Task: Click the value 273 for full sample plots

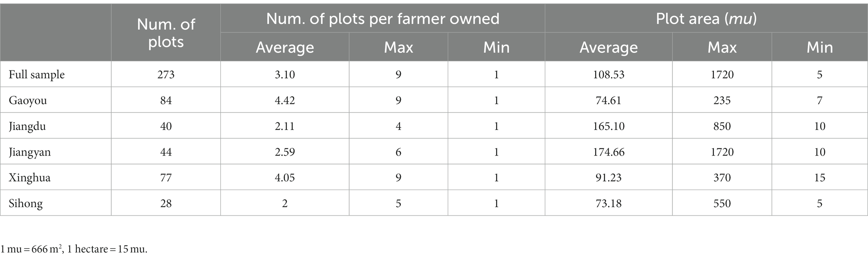Action: click(x=166, y=75)
